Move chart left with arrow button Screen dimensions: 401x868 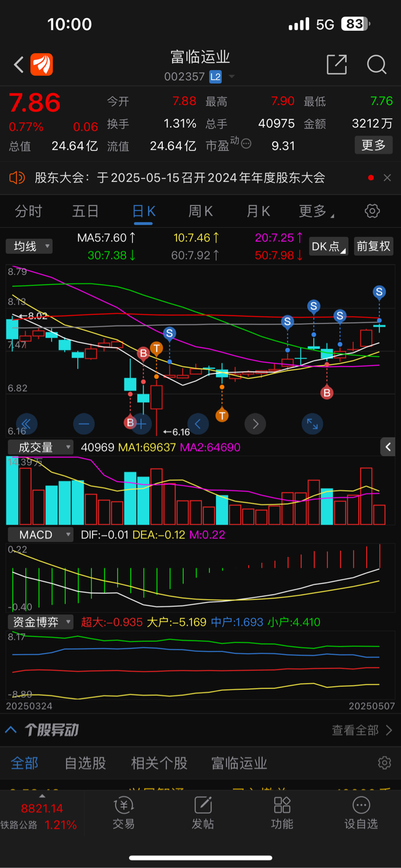coord(198,424)
